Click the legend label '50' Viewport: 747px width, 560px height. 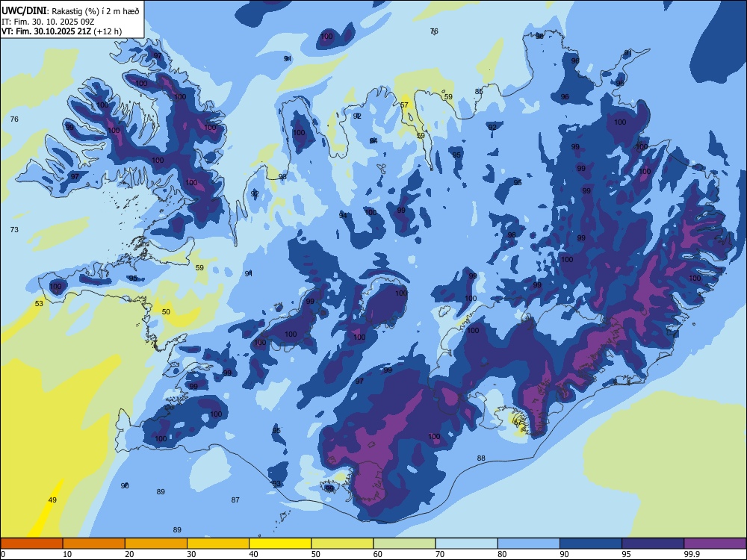coord(315,554)
